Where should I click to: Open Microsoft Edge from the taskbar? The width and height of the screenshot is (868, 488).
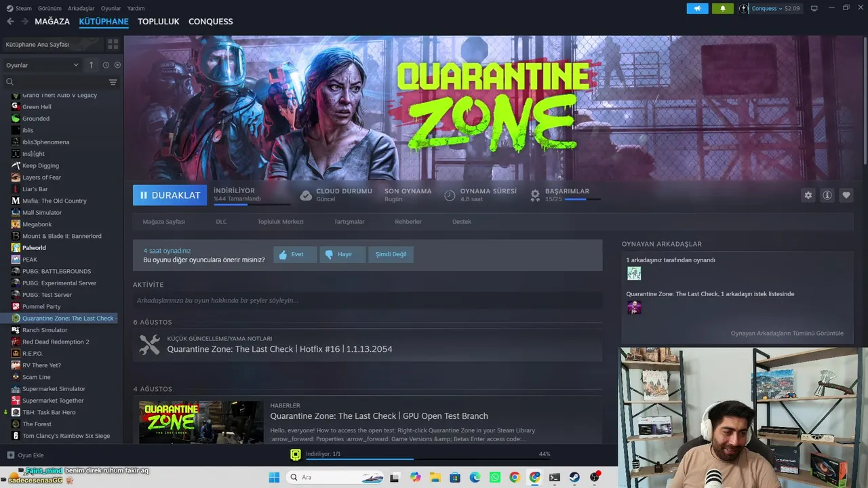[475, 477]
